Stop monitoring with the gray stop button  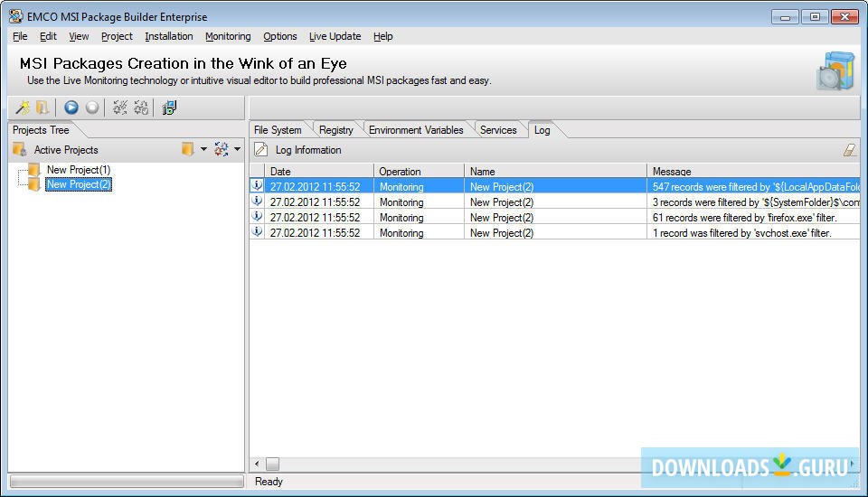point(92,108)
